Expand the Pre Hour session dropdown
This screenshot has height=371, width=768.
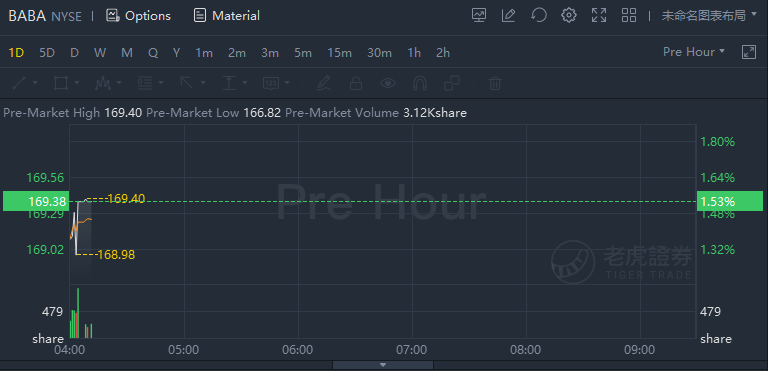point(694,52)
